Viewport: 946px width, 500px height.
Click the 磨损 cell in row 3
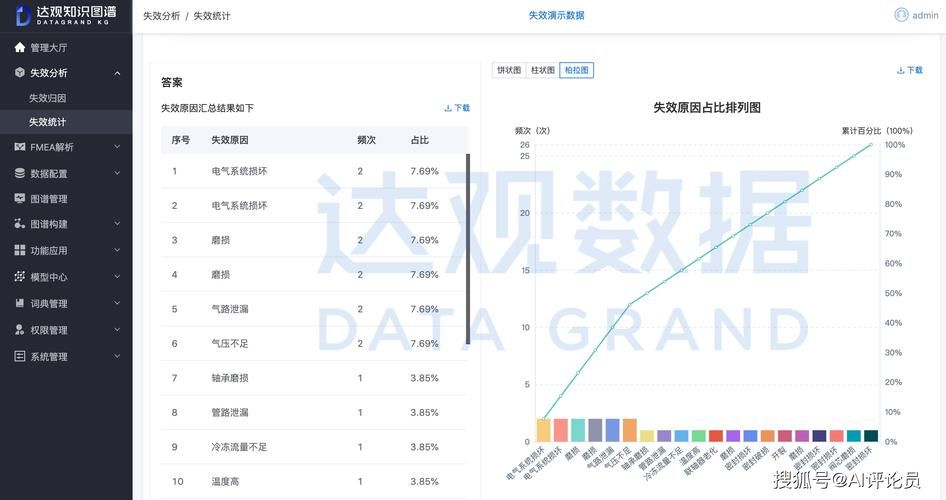point(221,240)
